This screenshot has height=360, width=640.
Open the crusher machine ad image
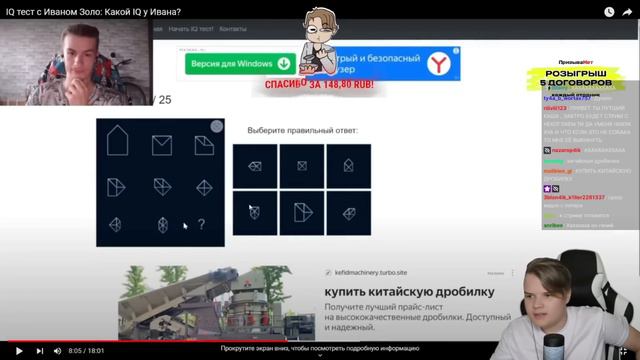217,302
